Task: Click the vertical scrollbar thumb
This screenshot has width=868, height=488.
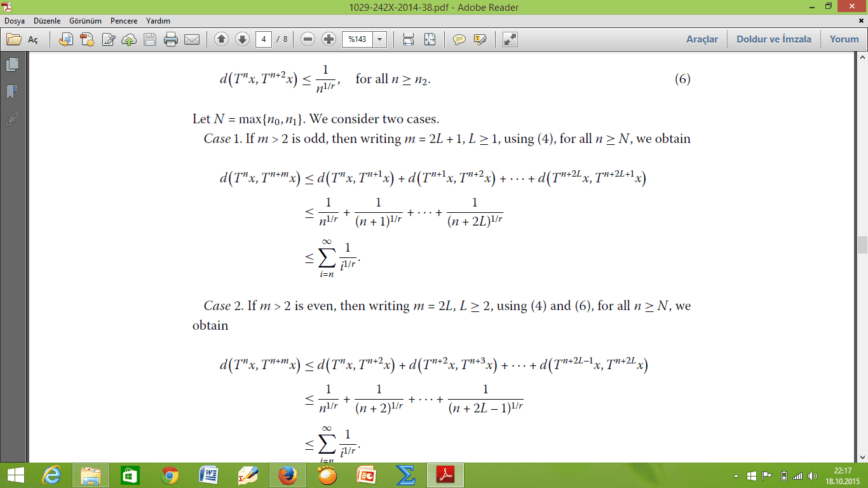Action: 862,245
